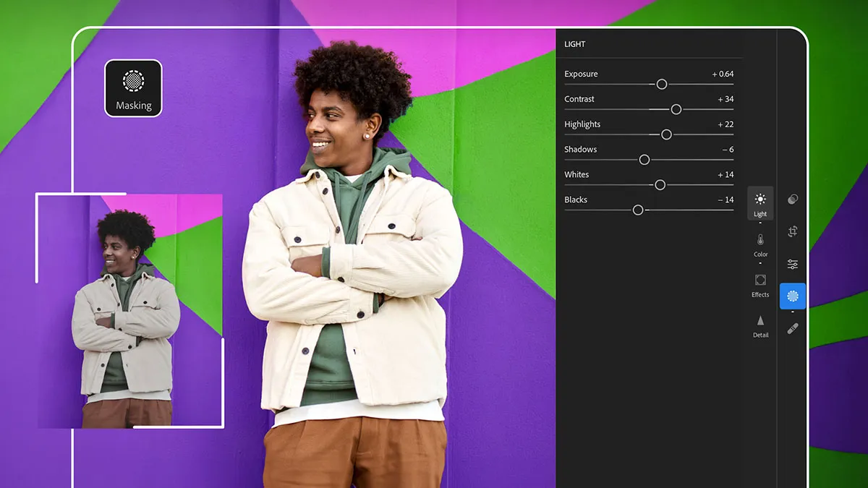The height and width of the screenshot is (488, 868).
Task: Click the Whites slider handle
Action: point(660,185)
